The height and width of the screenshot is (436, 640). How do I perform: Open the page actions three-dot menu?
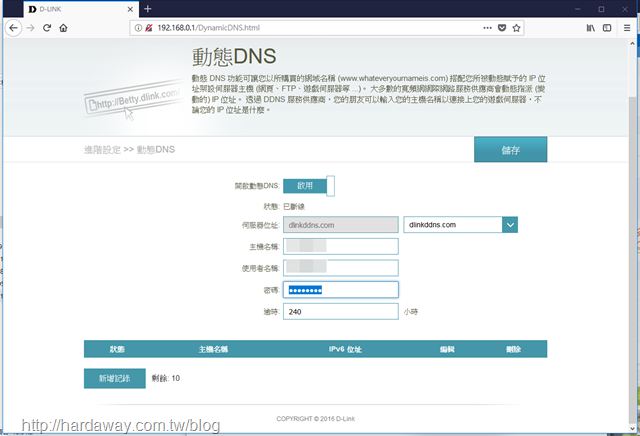click(487, 28)
